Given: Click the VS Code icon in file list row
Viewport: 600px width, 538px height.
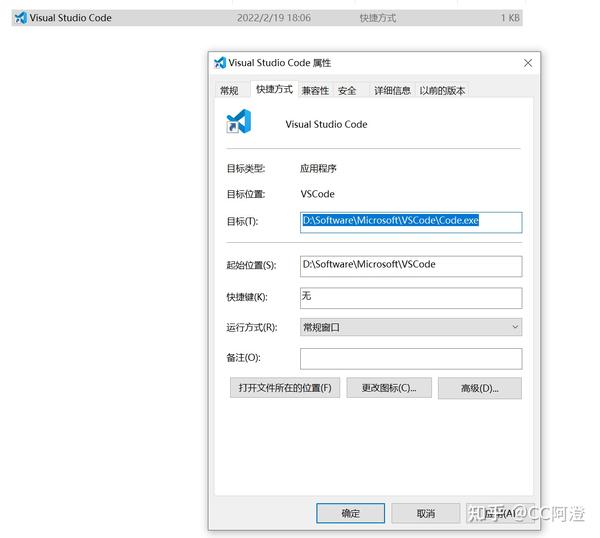Looking at the screenshot, I should 21,18.
